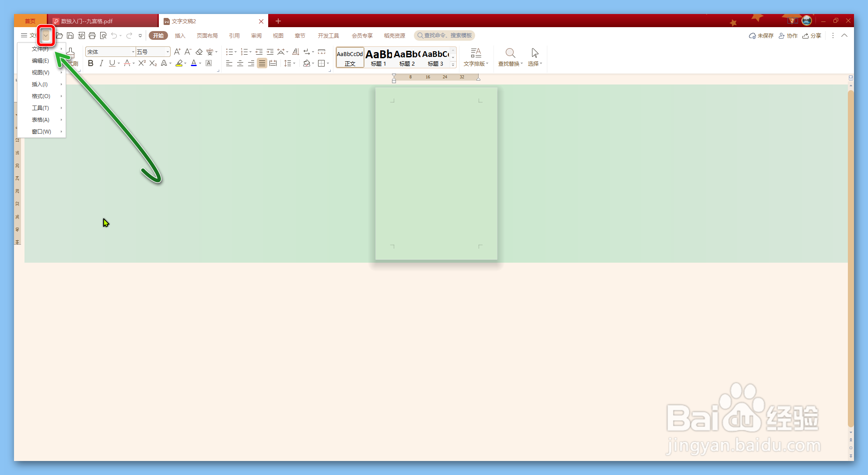The height and width of the screenshot is (475, 868).
Task: Click the Italic icon
Action: click(x=101, y=63)
